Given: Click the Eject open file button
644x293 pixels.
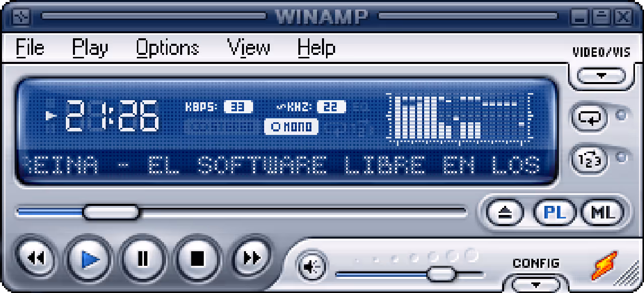Looking at the screenshot, I should [x=505, y=212].
